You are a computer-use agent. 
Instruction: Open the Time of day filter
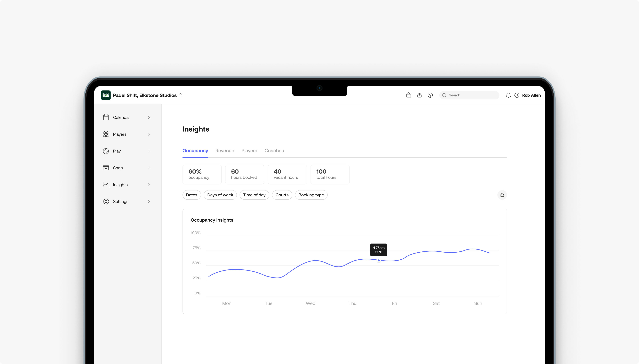[x=254, y=195]
